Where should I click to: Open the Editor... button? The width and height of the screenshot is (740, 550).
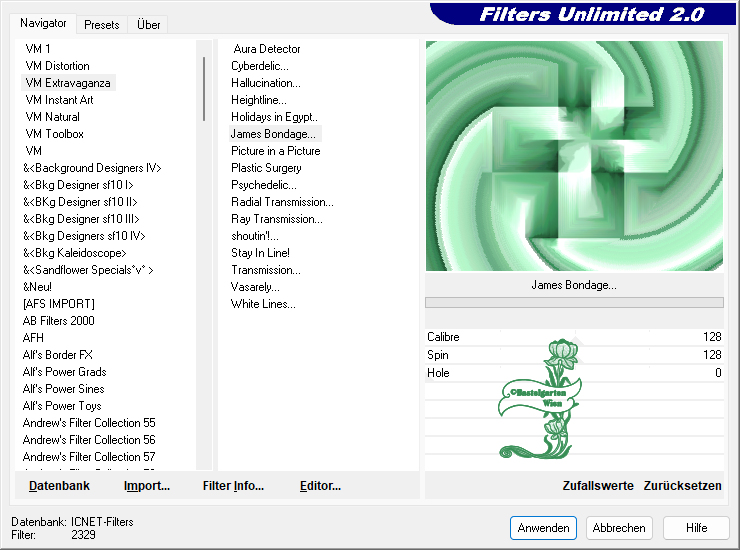pyautogui.click(x=320, y=485)
